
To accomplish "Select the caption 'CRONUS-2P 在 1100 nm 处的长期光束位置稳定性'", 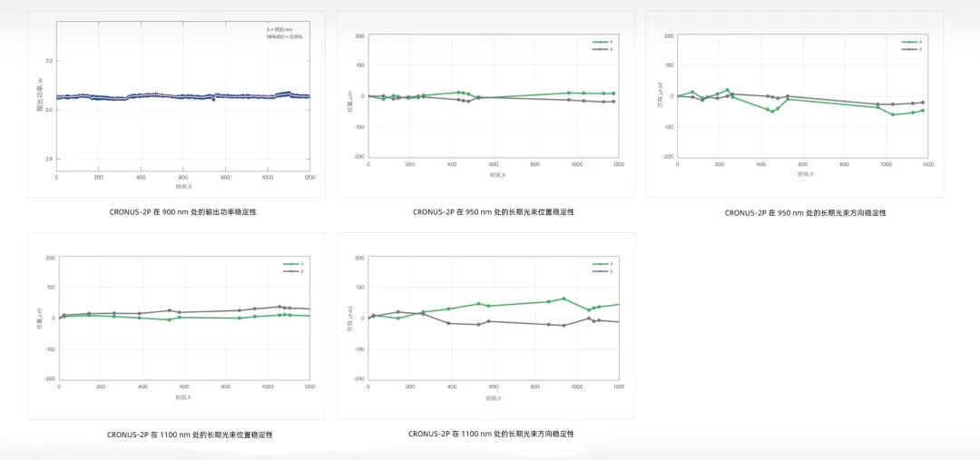I will coord(190,435).
